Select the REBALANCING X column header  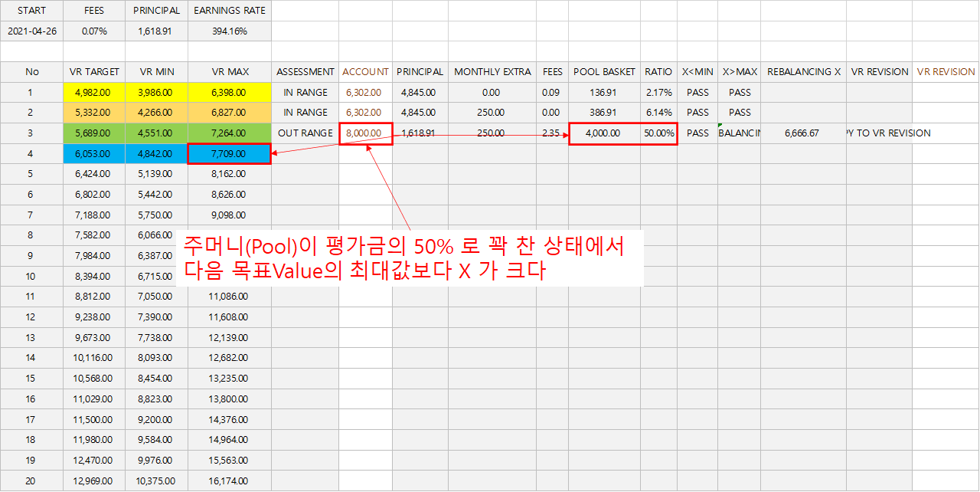point(804,72)
